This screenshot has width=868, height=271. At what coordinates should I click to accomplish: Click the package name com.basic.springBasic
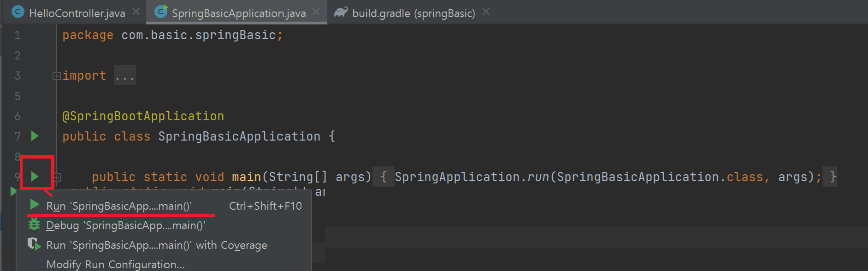click(x=199, y=35)
